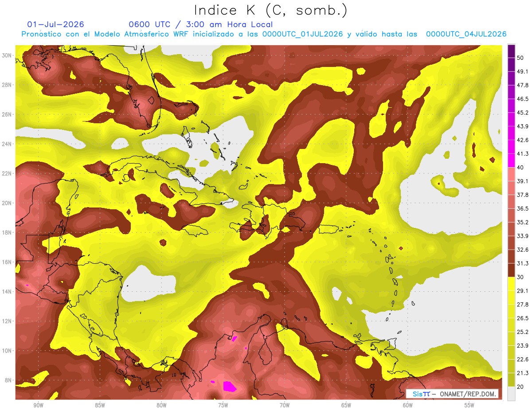Select the 41.3 value on the color scale
532x411 pixels.
(x=523, y=154)
